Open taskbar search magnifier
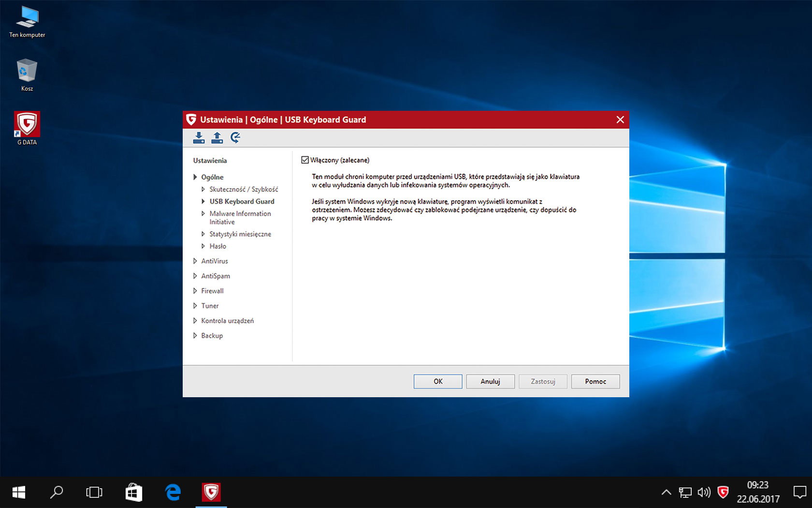812x508 pixels. coord(57,493)
